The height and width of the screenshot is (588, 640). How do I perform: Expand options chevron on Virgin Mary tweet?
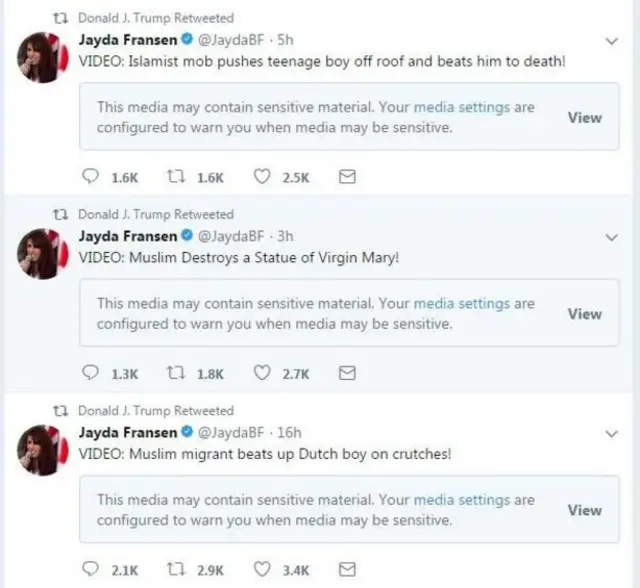coord(613,237)
